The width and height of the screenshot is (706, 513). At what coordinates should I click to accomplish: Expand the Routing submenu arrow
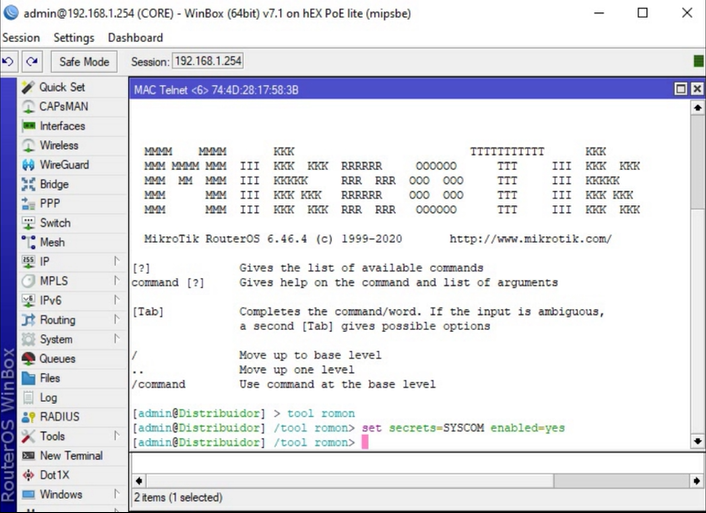coord(116,319)
